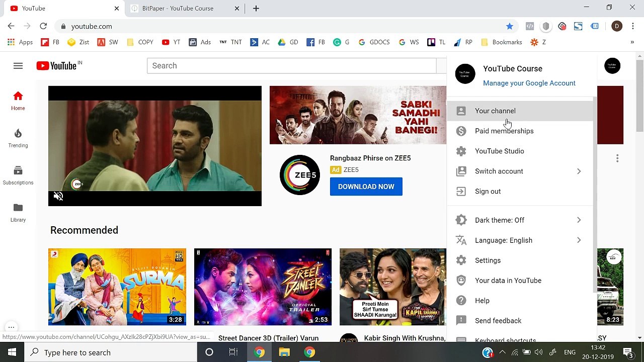Open the Bookmarks folder in bookmarks bar
This screenshot has width=644, height=362.
[502, 42]
